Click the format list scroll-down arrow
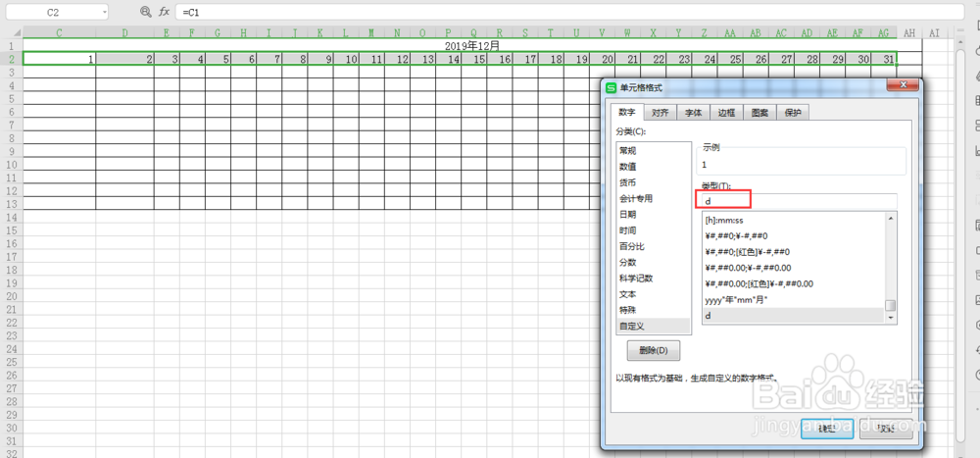 [x=891, y=318]
